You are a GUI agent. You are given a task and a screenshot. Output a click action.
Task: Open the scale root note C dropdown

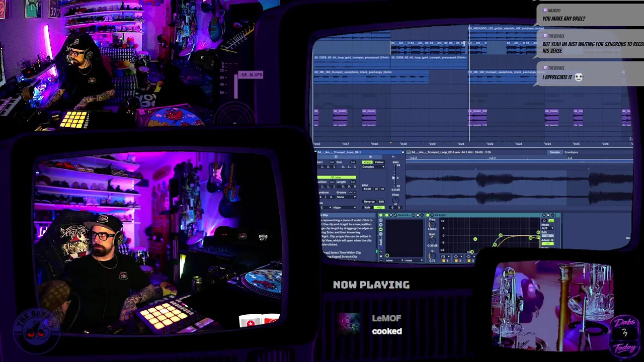(x=326, y=208)
